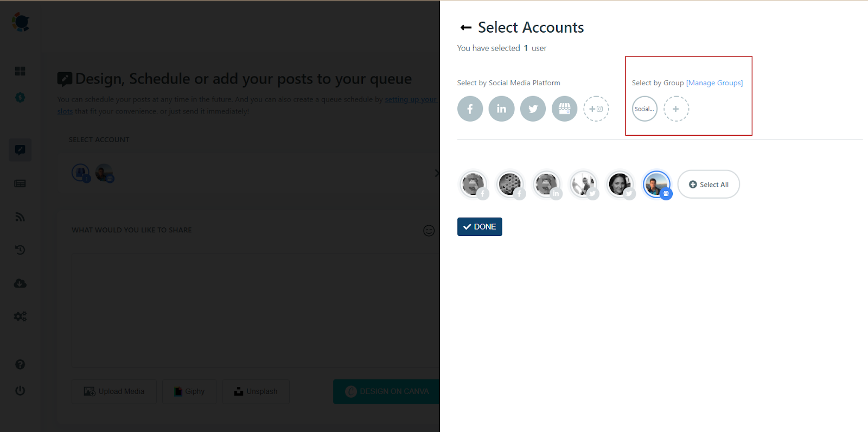Click the Giphy button
The image size is (868, 432).
(189, 391)
